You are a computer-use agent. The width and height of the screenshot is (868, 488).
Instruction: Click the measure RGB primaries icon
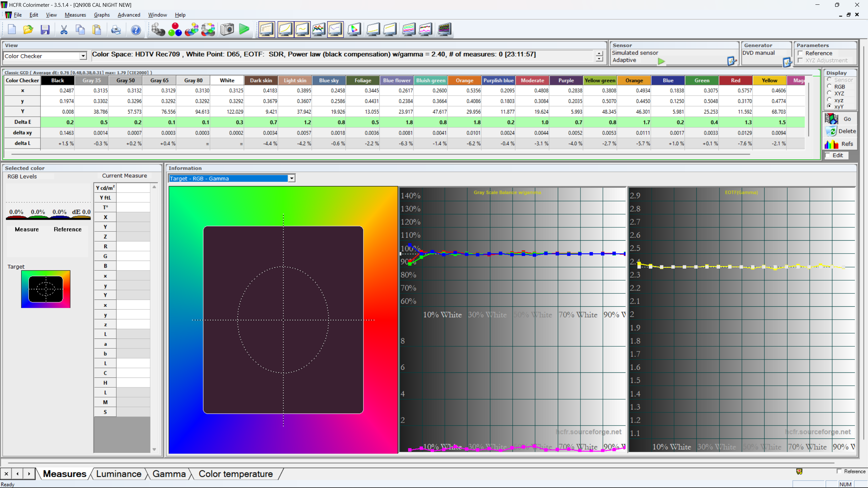(x=175, y=30)
